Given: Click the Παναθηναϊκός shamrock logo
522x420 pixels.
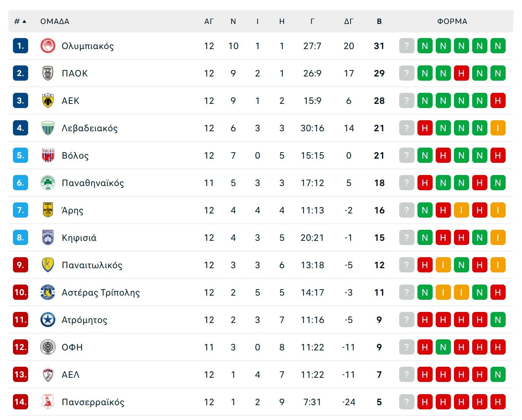Looking at the screenshot, I should [x=48, y=183].
